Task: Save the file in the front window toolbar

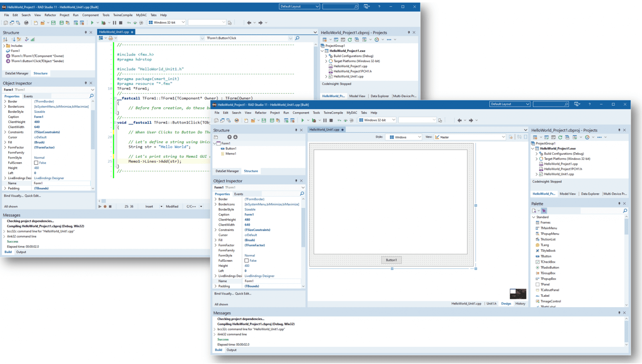Action: click(x=264, y=120)
